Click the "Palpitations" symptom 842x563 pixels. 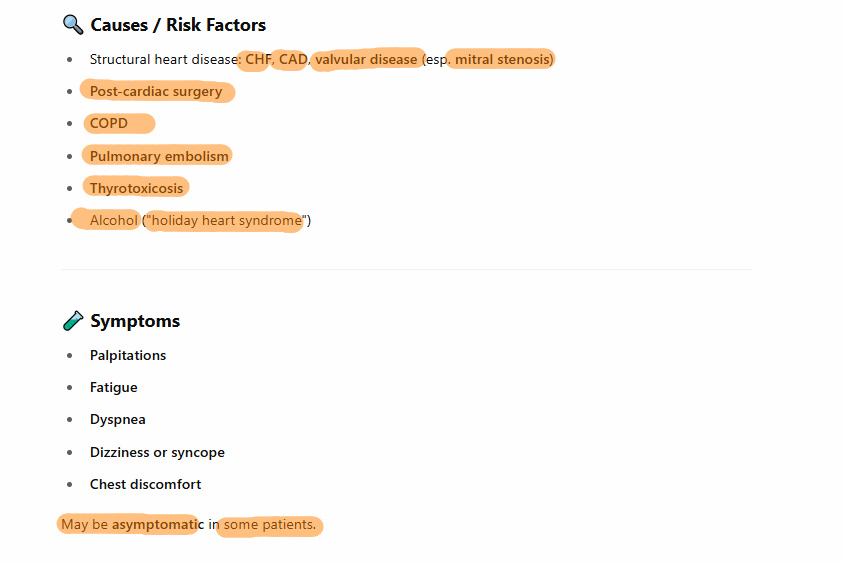[x=128, y=355]
